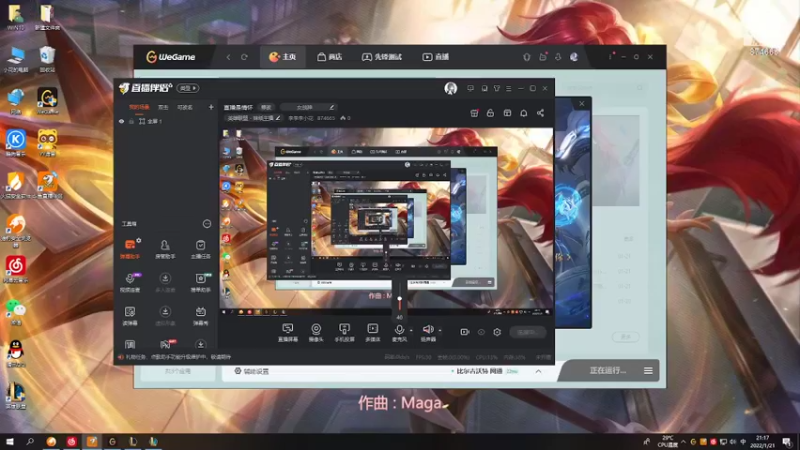Select second scene tab after 我的场景
800x450 pixels.
click(163, 107)
